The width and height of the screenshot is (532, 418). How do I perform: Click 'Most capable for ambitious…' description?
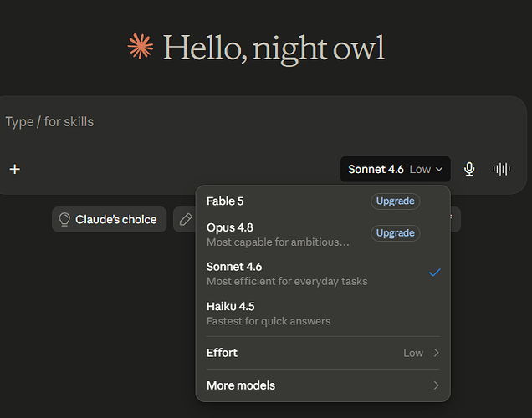point(278,242)
